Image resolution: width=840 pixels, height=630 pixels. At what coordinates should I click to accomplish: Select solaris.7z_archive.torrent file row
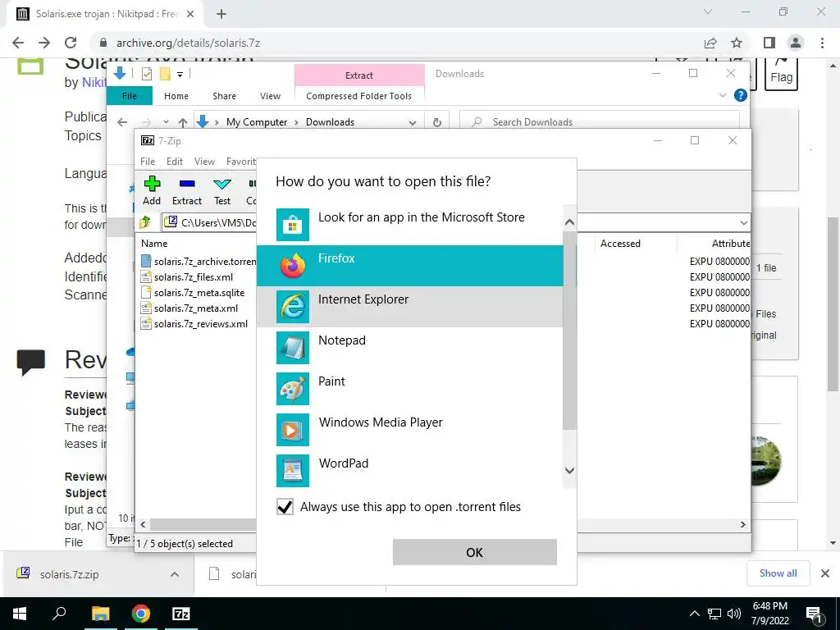tap(199, 262)
